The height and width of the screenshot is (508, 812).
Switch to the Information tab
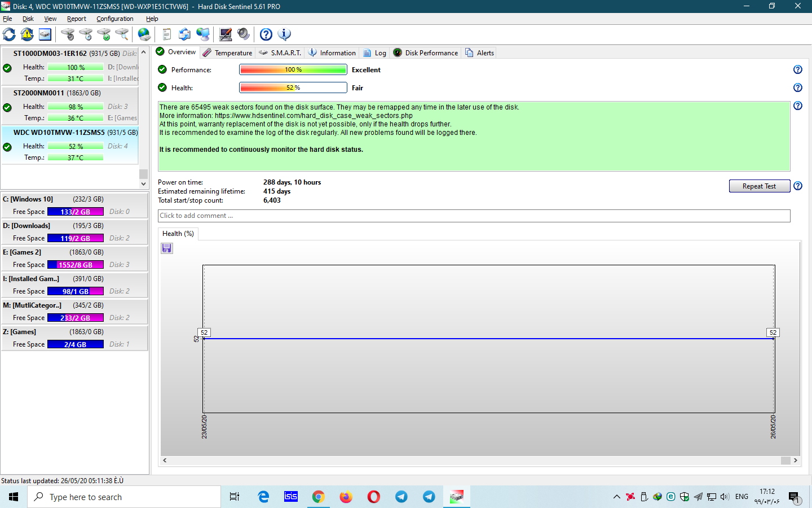pos(332,52)
